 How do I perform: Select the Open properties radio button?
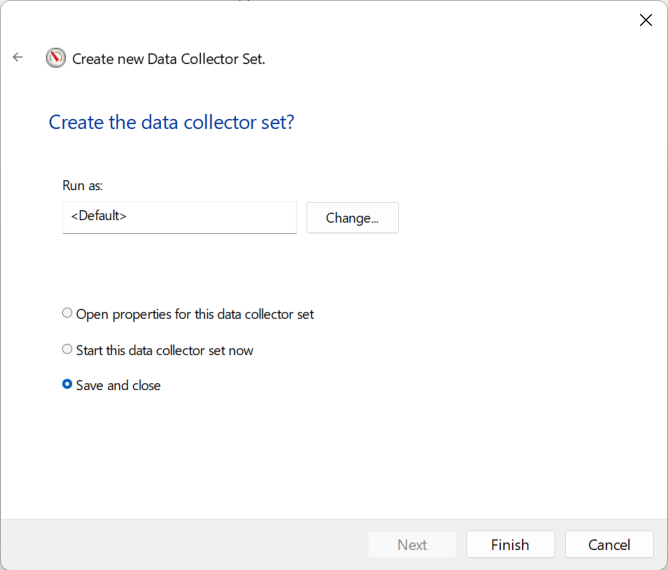point(67,313)
